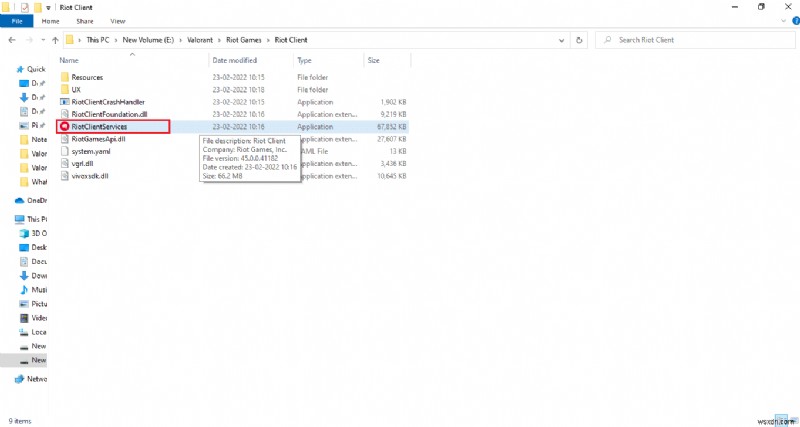Screen dimensions: 800x427
Task: Click the RiotClientServices file name
Action: pos(99,127)
